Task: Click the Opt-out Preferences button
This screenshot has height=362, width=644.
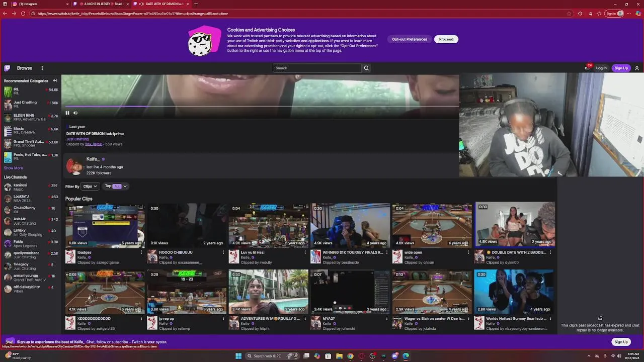Action: click(410, 39)
